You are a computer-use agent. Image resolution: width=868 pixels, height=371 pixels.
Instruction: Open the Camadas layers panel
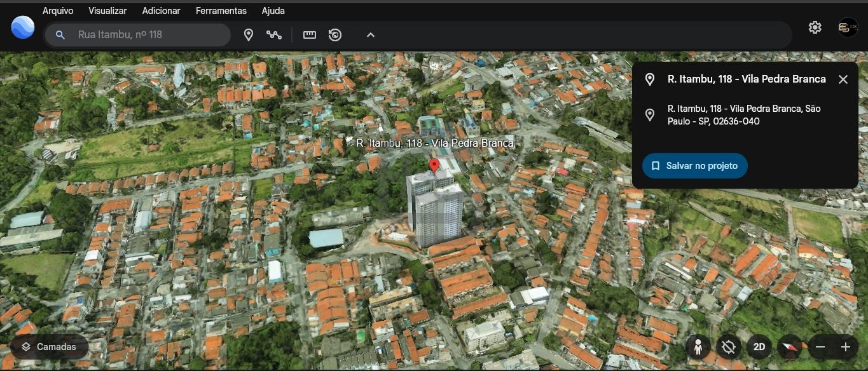pyautogui.click(x=49, y=347)
